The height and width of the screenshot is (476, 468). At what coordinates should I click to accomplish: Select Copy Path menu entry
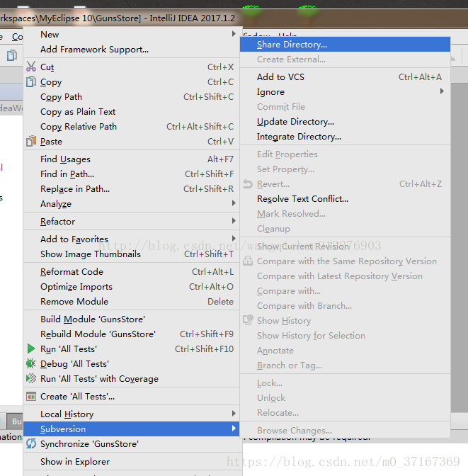point(132,96)
